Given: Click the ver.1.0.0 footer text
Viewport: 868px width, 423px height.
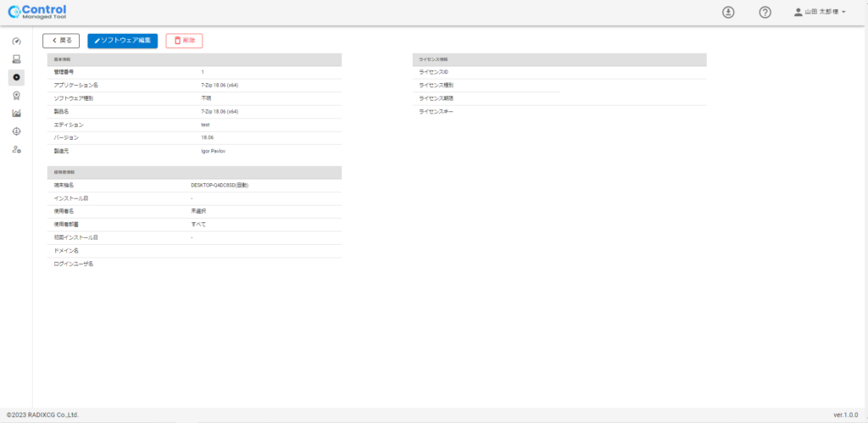Looking at the screenshot, I should coord(845,415).
